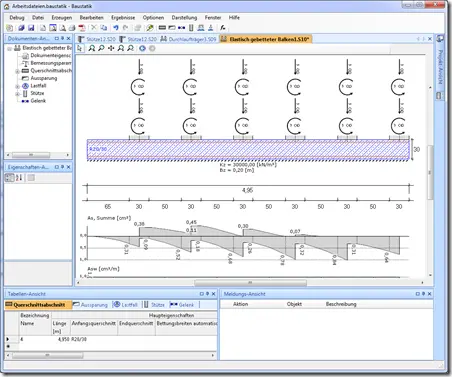The width and height of the screenshot is (452, 377).
Task: Click the Gelenk hinge dots toolbar icon
Action: pyautogui.click(x=181, y=28)
